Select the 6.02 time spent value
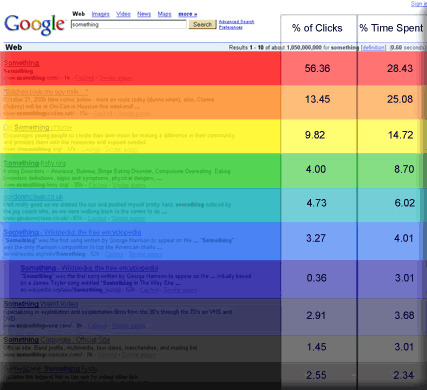This screenshot has height=390, width=427. coord(404,203)
